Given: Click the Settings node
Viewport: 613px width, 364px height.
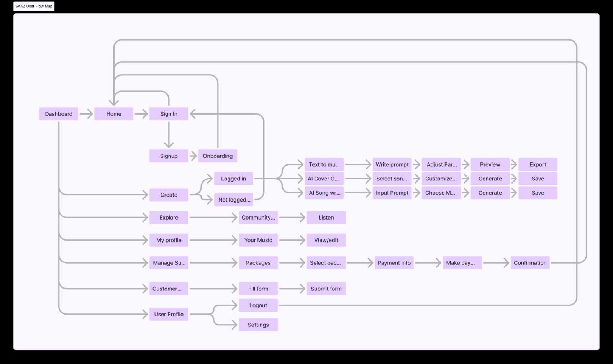Looking at the screenshot, I should (258, 325).
